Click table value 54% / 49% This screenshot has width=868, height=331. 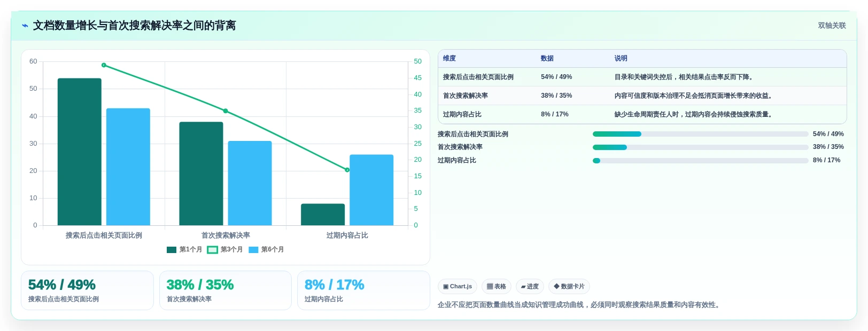(x=556, y=77)
